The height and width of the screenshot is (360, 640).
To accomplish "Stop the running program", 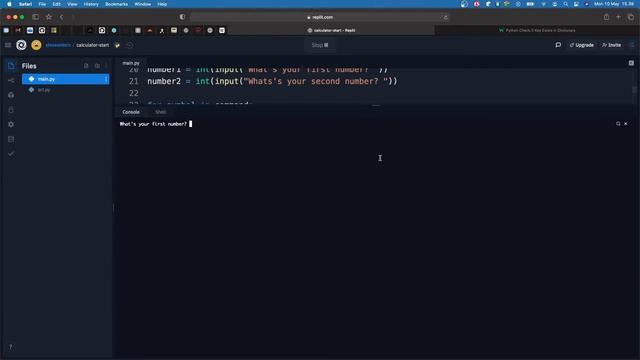I will coord(320,45).
